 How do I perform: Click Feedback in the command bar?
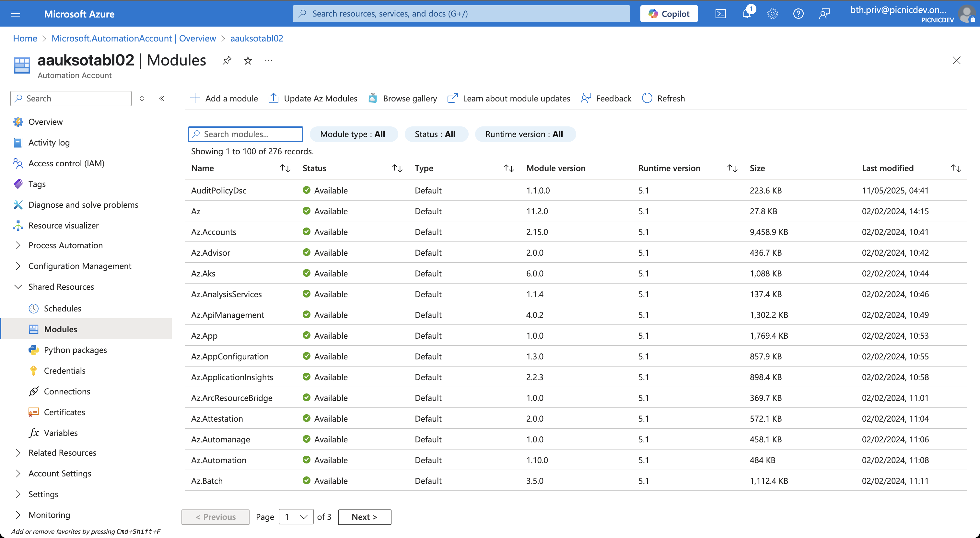click(x=606, y=99)
